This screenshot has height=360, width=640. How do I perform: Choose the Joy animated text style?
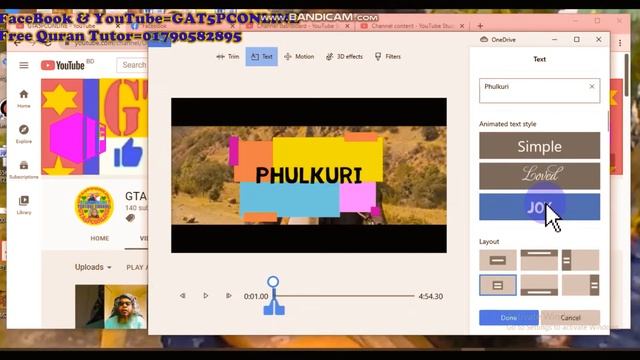[x=540, y=207]
